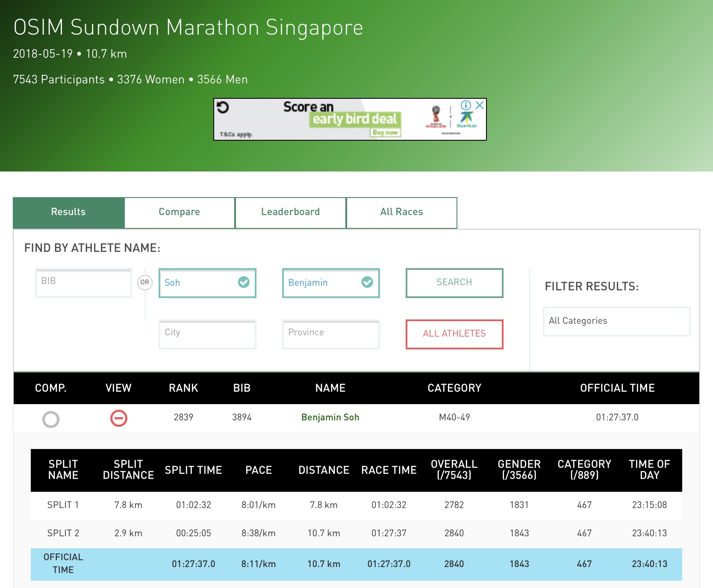Click split time 01:02:32 in SPLIT TIME column

pyautogui.click(x=194, y=505)
